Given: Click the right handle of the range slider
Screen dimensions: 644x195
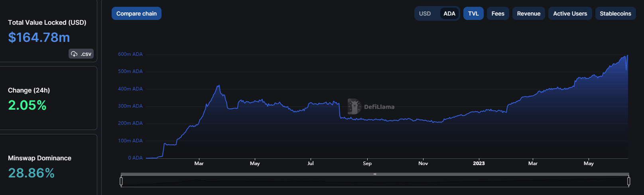Looking at the screenshot, I should click(628, 181).
